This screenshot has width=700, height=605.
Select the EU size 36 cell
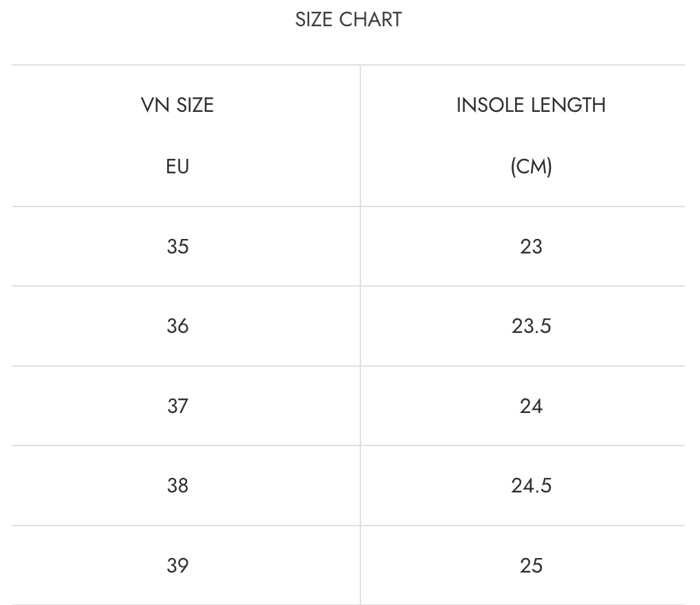coord(177,326)
